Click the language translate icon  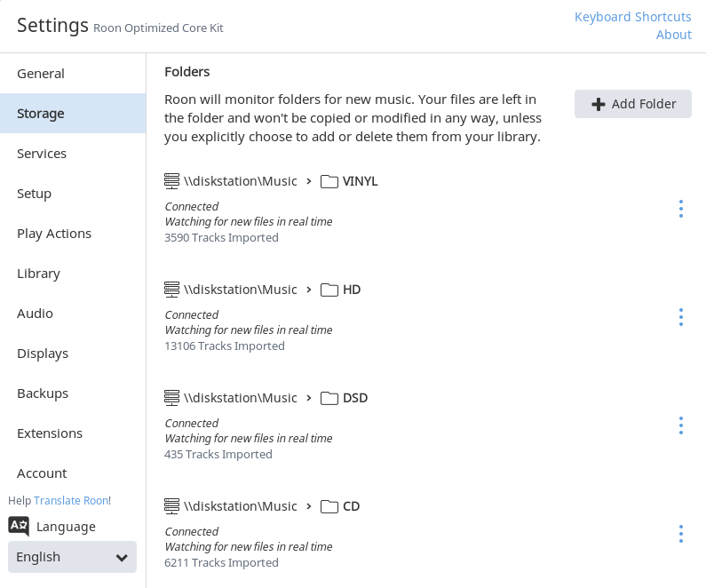click(x=19, y=526)
